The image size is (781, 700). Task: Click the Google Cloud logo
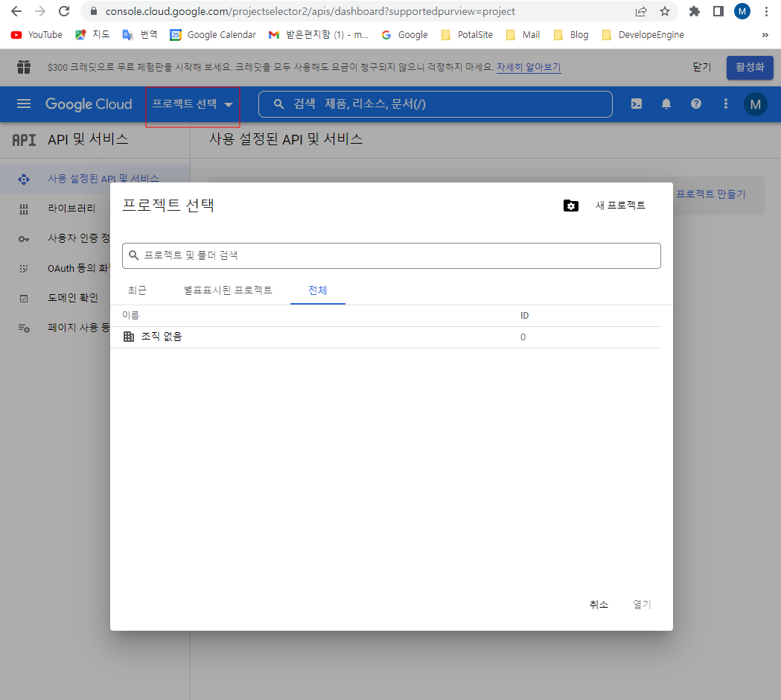coord(89,104)
